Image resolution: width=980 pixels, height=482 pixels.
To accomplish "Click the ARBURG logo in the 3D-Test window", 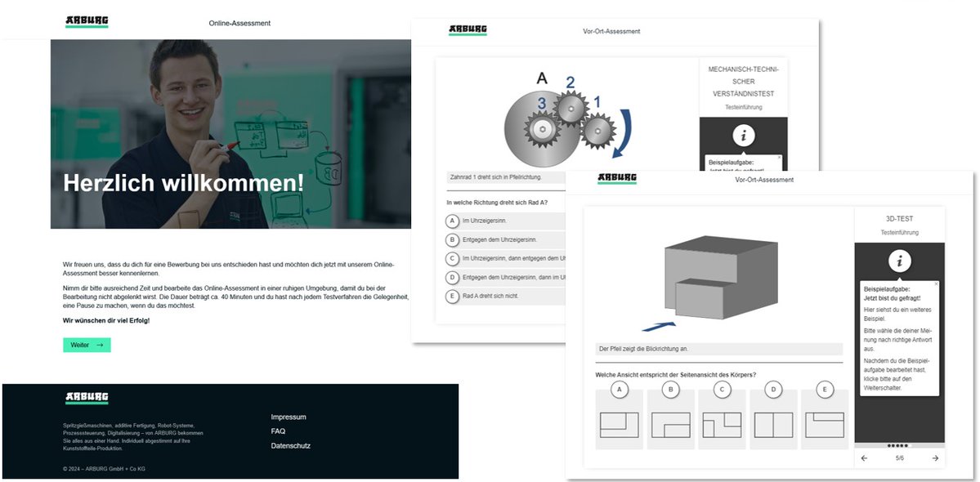I will (x=617, y=179).
